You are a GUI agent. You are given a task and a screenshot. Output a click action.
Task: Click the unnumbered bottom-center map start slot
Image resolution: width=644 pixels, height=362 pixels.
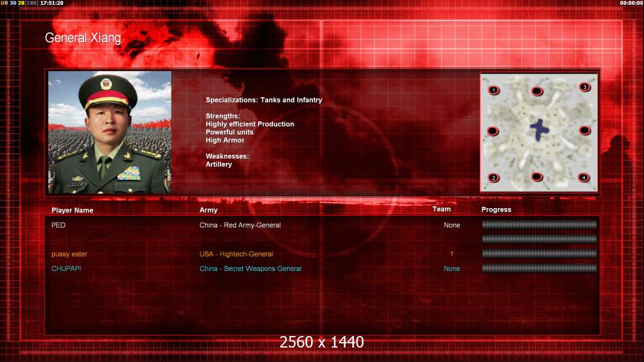pos(537,177)
